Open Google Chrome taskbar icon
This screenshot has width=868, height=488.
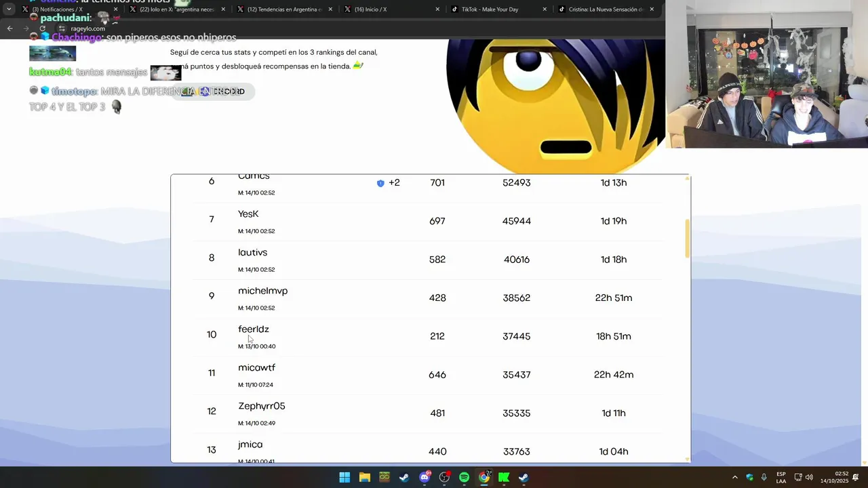pyautogui.click(x=484, y=477)
